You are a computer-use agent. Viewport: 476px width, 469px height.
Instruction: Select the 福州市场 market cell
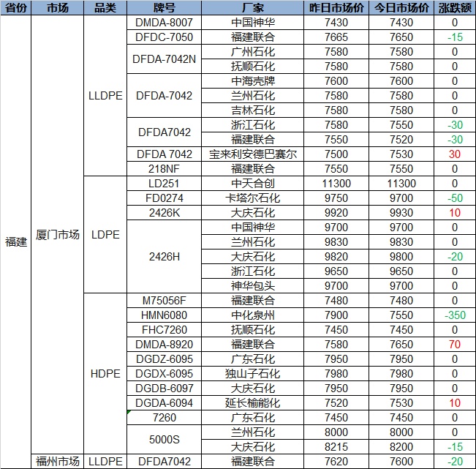[x=57, y=462]
